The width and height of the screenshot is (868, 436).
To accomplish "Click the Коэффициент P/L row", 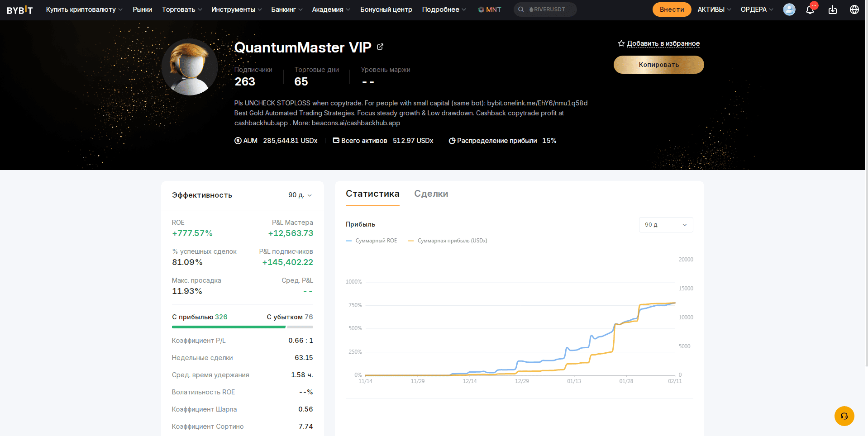I will point(242,341).
